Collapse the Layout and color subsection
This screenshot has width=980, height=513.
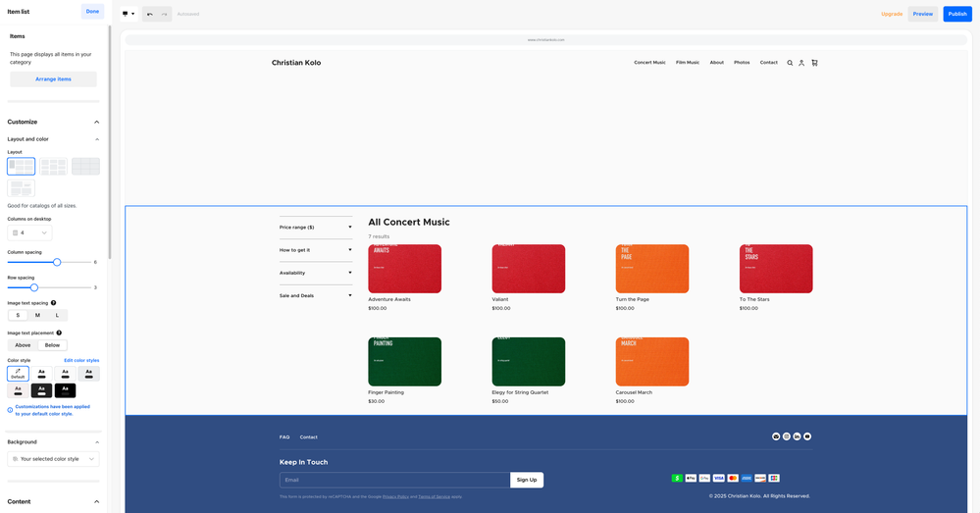96,139
